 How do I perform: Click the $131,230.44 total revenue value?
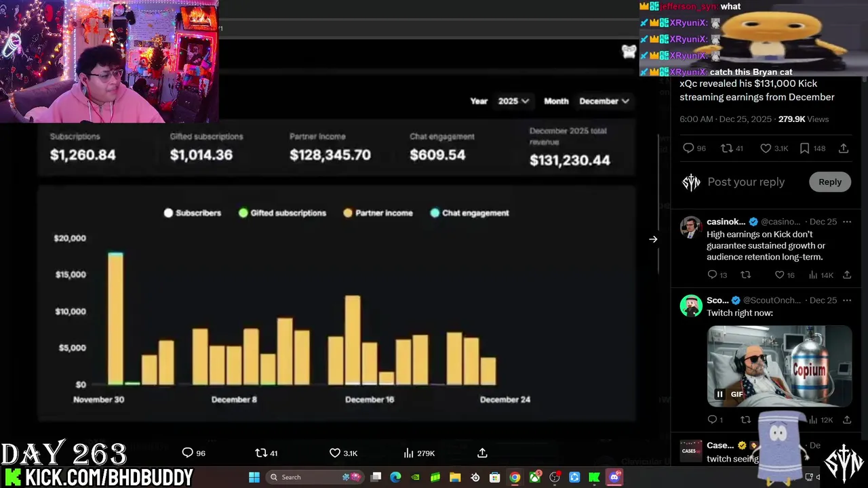tap(570, 160)
